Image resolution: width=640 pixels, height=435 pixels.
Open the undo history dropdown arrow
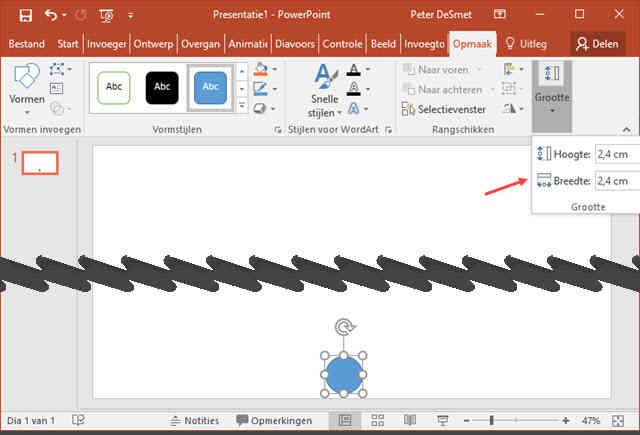click(x=64, y=15)
